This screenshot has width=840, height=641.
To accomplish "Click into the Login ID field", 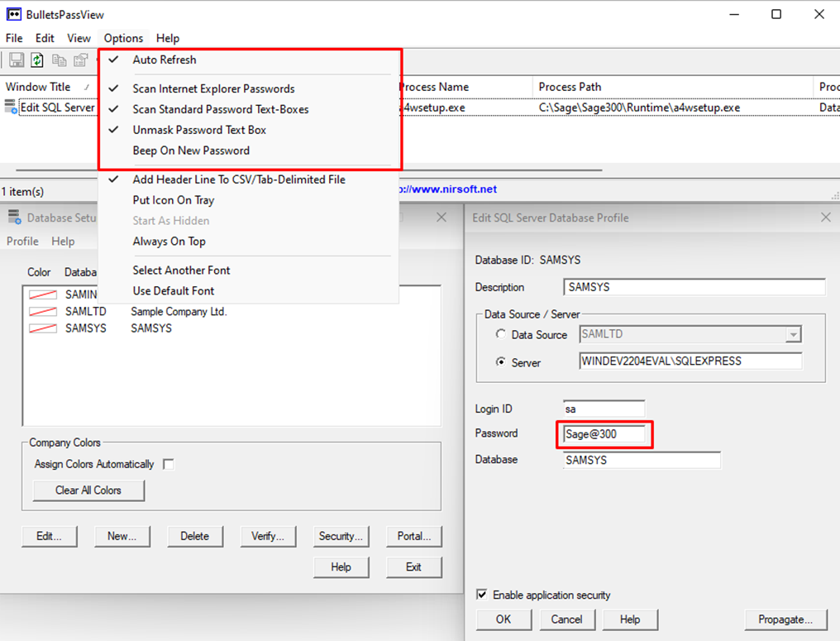I will tap(604, 408).
